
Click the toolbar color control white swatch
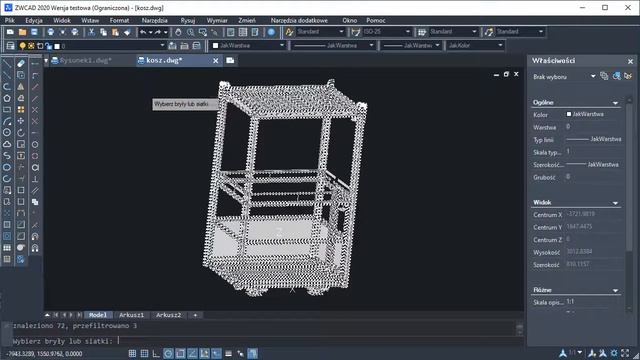216,46
